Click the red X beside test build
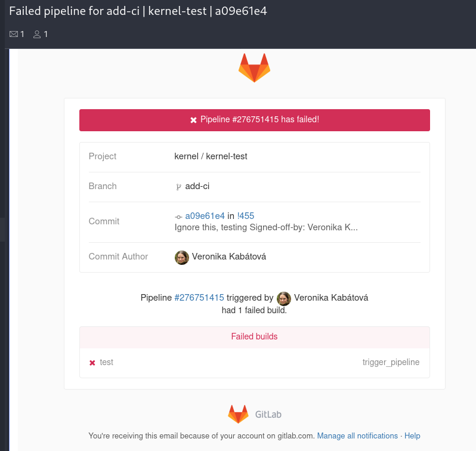This screenshot has height=451, width=476. pyautogui.click(x=92, y=363)
